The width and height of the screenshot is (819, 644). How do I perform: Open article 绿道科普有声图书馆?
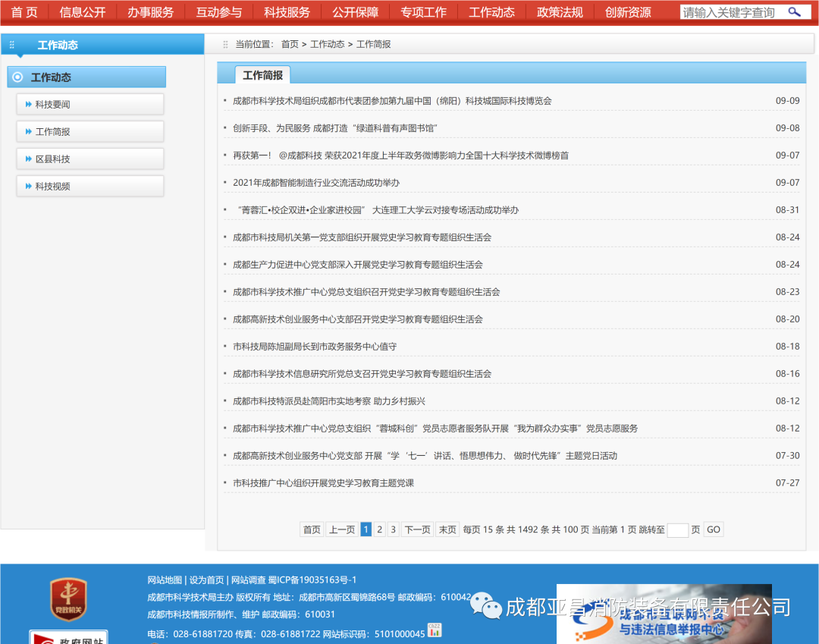(335, 128)
